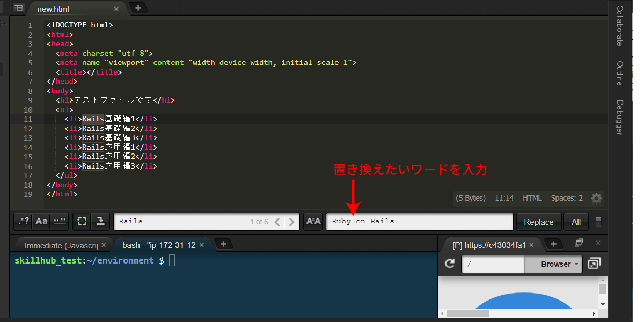Open the Spaces: 2 indentation menu

[x=567, y=198]
